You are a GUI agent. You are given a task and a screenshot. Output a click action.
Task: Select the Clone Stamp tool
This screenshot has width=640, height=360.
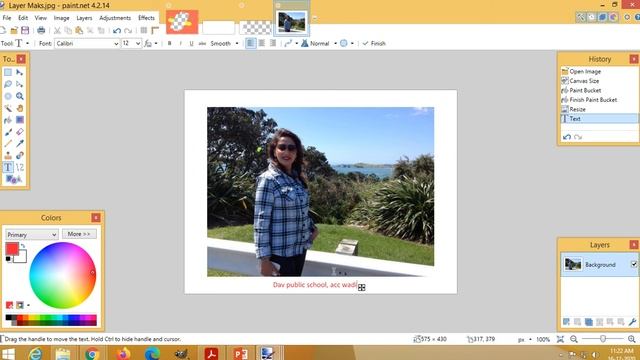pyautogui.click(x=8, y=156)
